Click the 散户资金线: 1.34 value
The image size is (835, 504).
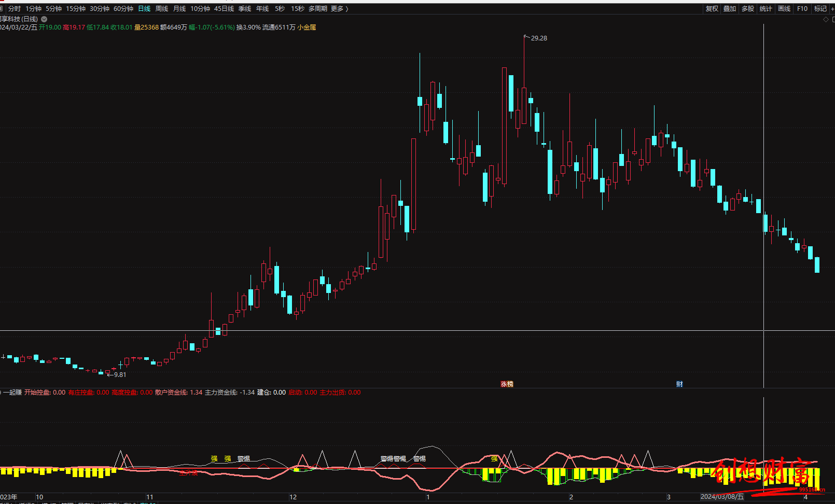tap(179, 393)
